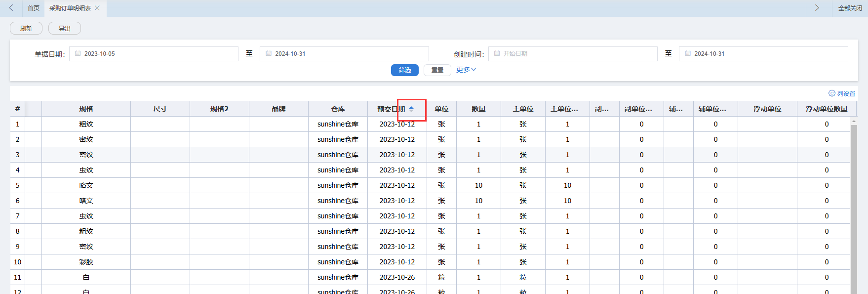The image size is (868, 294).
Task: Click calendar icon in 创建时间 end field
Action: coord(688,53)
